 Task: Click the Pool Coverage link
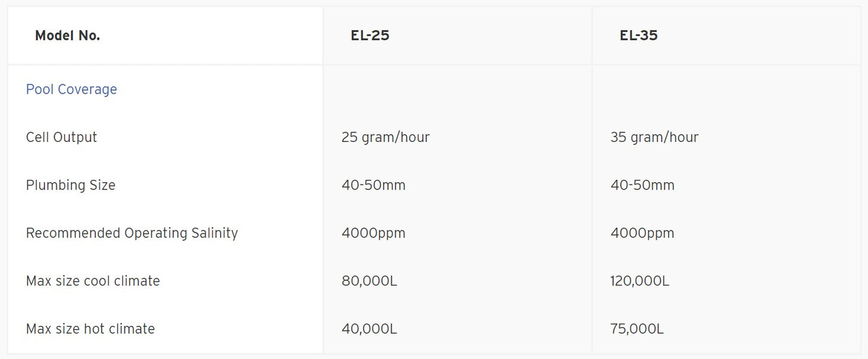tap(71, 90)
